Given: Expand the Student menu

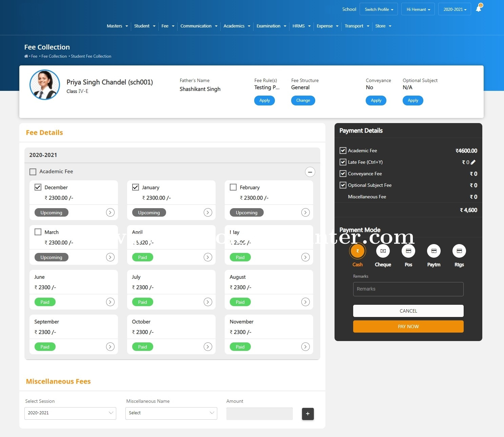Looking at the screenshot, I should pos(145,26).
